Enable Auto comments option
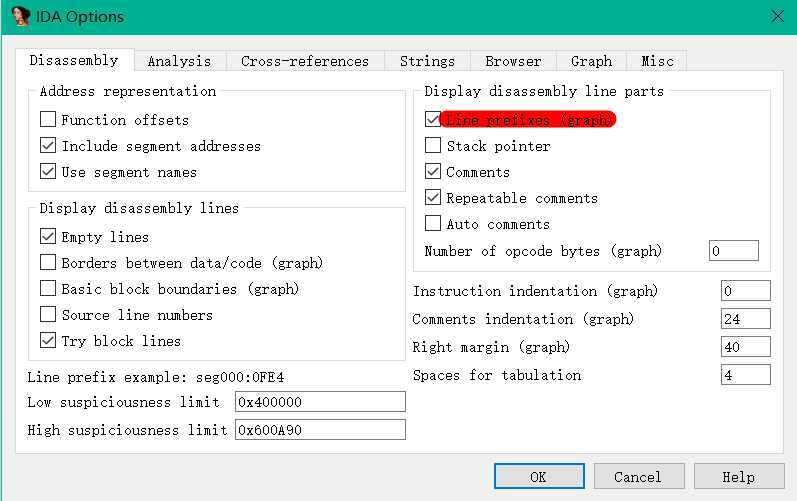 (433, 223)
